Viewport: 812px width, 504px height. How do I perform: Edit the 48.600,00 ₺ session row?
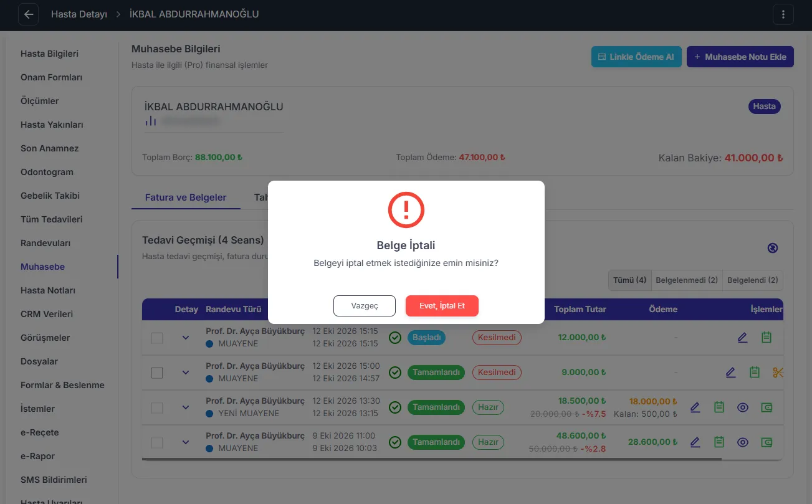click(x=695, y=442)
